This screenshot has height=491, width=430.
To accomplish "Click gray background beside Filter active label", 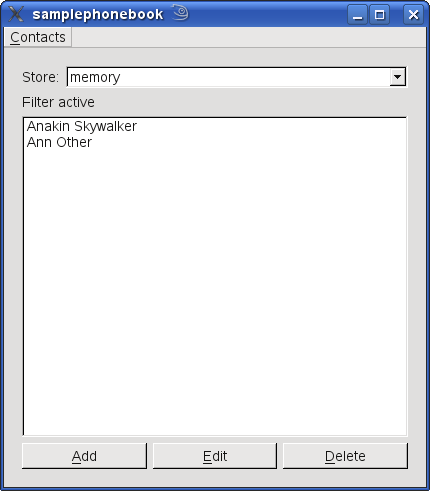I will tap(250, 102).
